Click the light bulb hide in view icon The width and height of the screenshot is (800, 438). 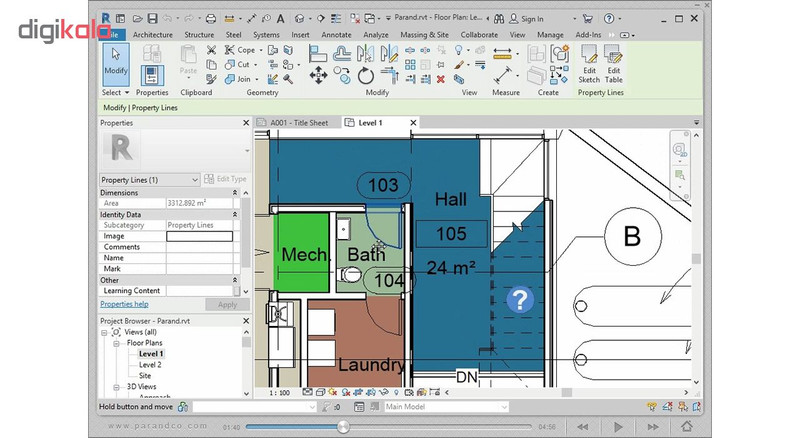tap(459, 50)
